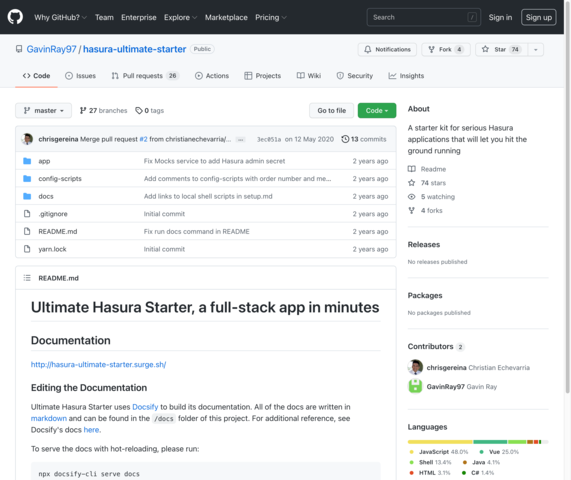Open the README table of contents icon
This screenshot has height=480, width=571.
click(x=27, y=278)
